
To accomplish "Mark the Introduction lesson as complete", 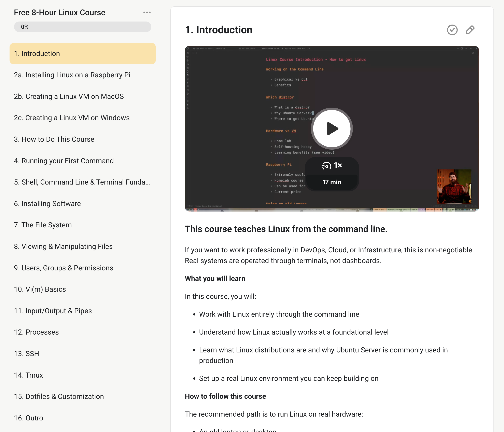I will tap(452, 30).
